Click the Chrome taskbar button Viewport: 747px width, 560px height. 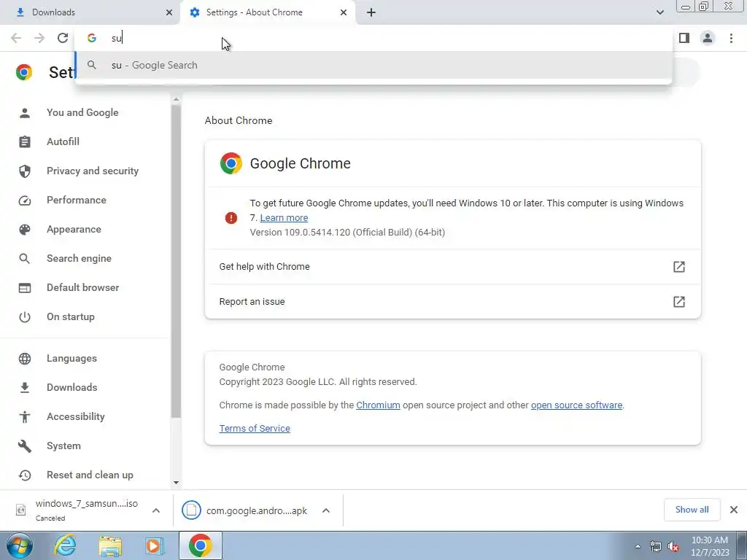(201, 545)
